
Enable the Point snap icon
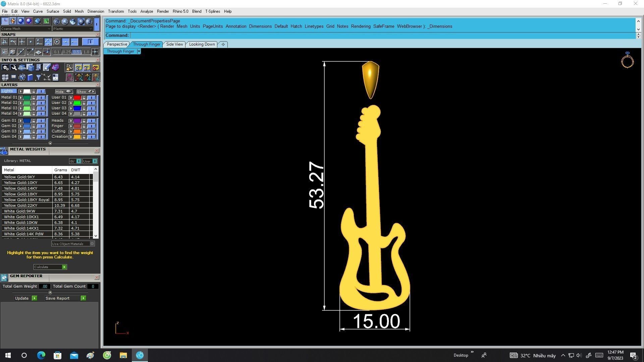coord(31,42)
